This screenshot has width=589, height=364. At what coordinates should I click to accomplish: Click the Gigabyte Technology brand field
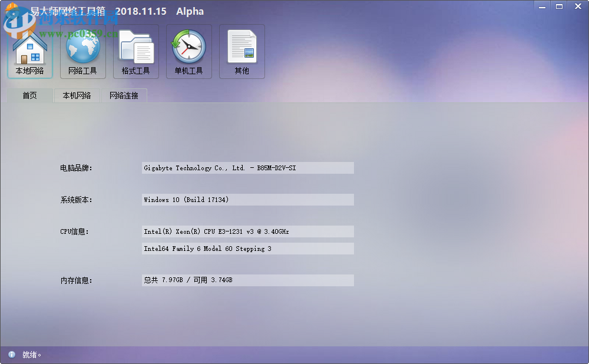[x=247, y=168]
